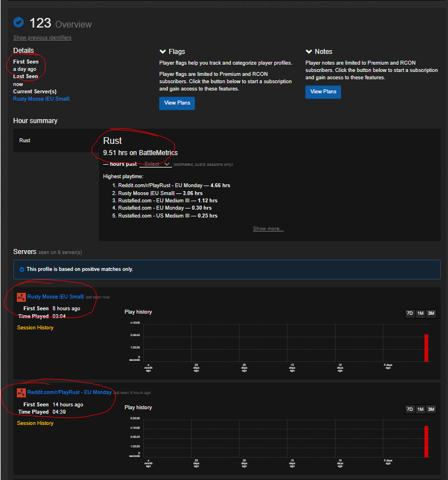This screenshot has height=480, width=448.
Task: Click the info icon in positive matches banner
Action: [x=22, y=269]
